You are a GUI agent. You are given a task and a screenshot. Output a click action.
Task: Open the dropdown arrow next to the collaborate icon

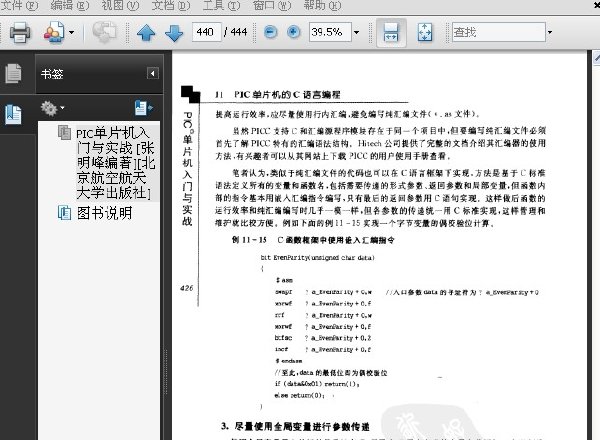pos(72,33)
